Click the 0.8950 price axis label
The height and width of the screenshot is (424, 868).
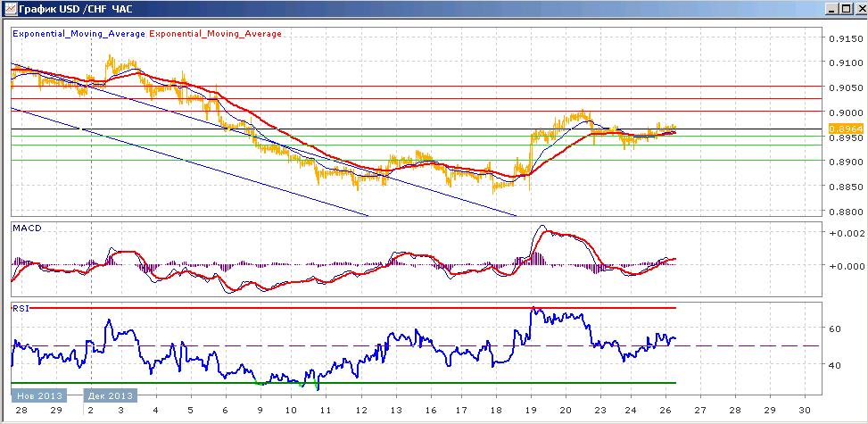847,137
